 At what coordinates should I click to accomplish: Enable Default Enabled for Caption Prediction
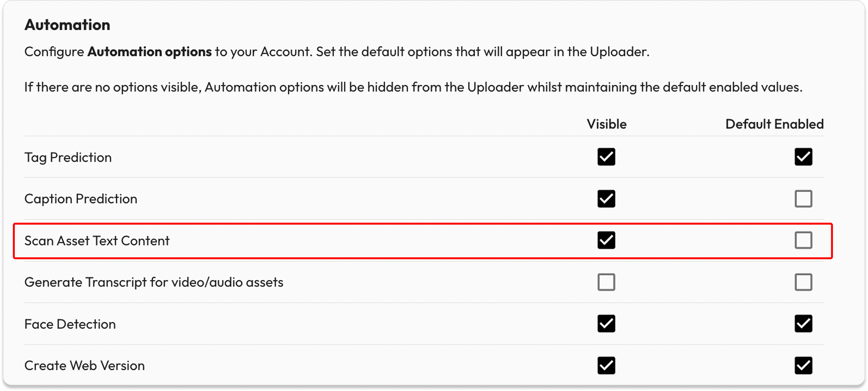[803, 199]
